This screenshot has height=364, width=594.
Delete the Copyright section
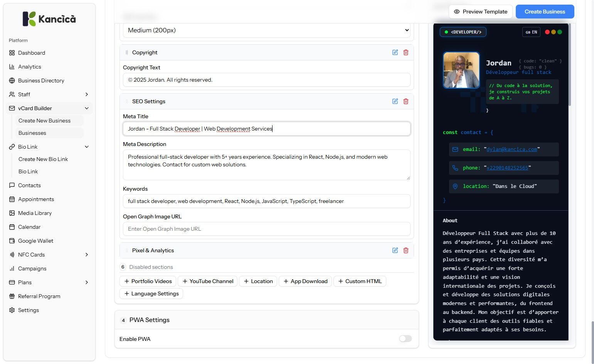pos(406,52)
